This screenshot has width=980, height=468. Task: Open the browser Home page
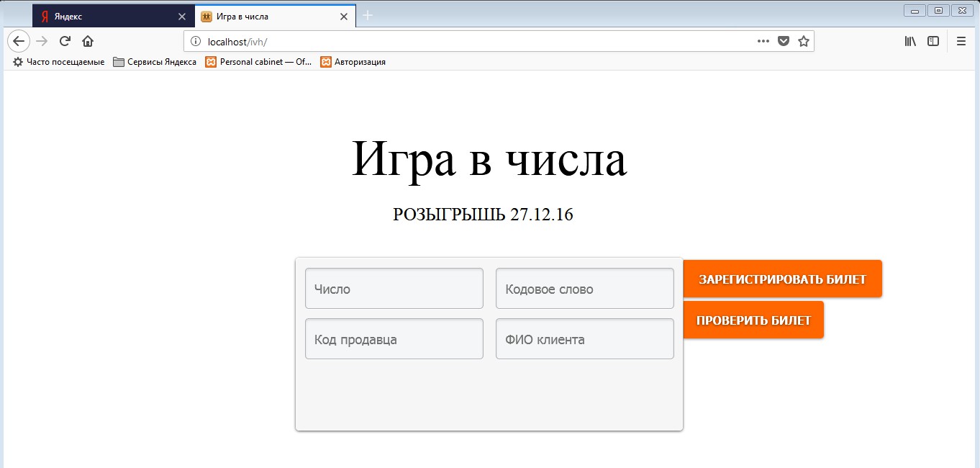tap(88, 41)
